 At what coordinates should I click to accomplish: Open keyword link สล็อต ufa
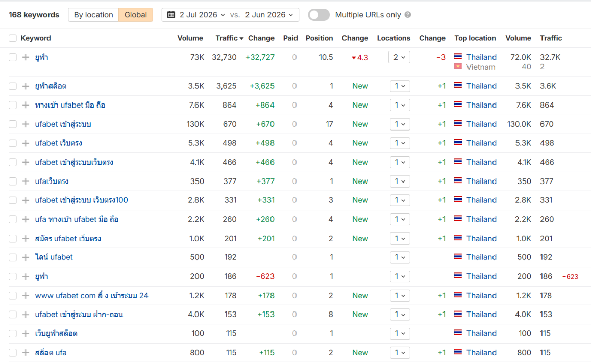[x=51, y=353]
